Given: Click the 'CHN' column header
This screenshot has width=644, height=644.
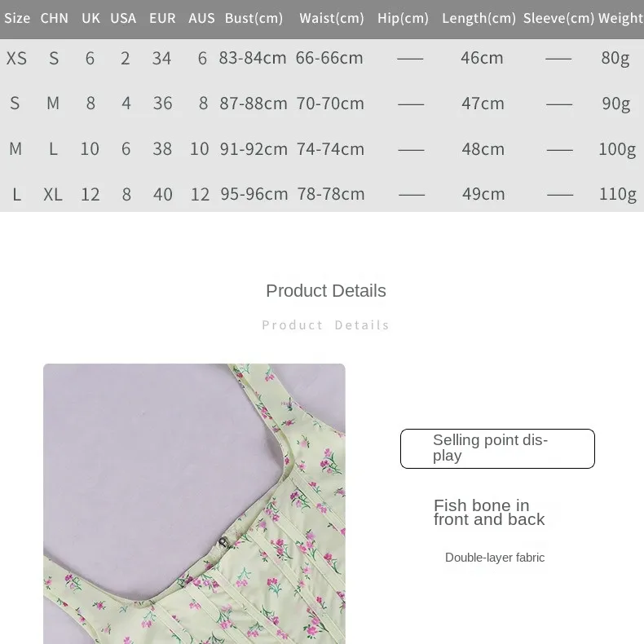Looking at the screenshot, I should click(55, 18).
